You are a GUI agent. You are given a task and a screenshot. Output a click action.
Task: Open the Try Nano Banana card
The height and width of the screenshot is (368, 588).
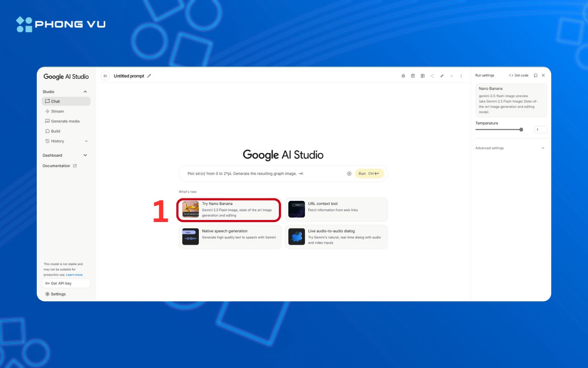click(x=229, y=210)
